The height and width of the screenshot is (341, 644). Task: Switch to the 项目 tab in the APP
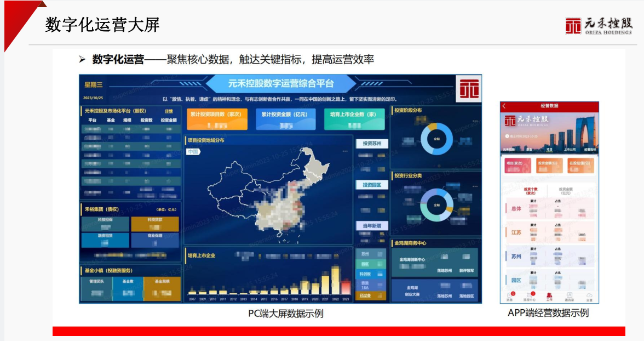click(549, 149)
